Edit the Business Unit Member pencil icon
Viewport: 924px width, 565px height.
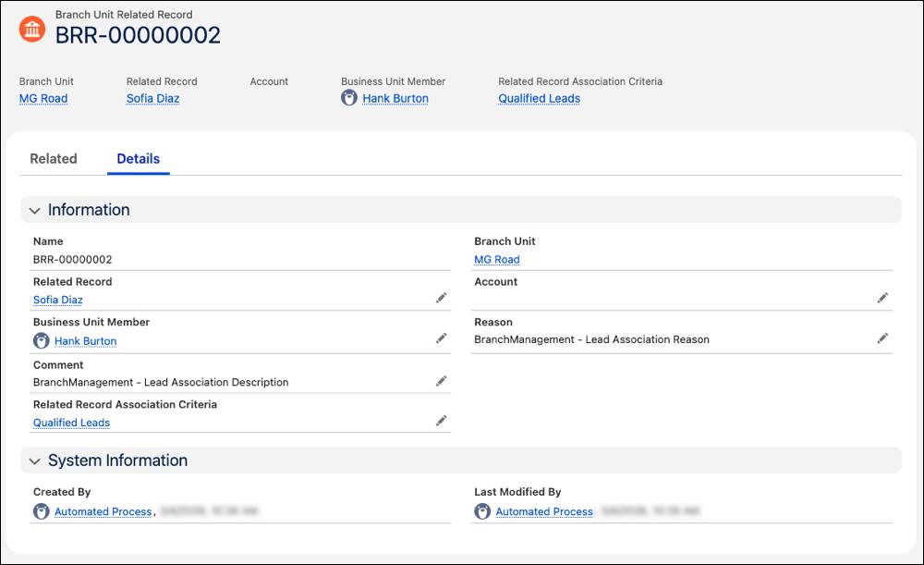tap(441, 338)
